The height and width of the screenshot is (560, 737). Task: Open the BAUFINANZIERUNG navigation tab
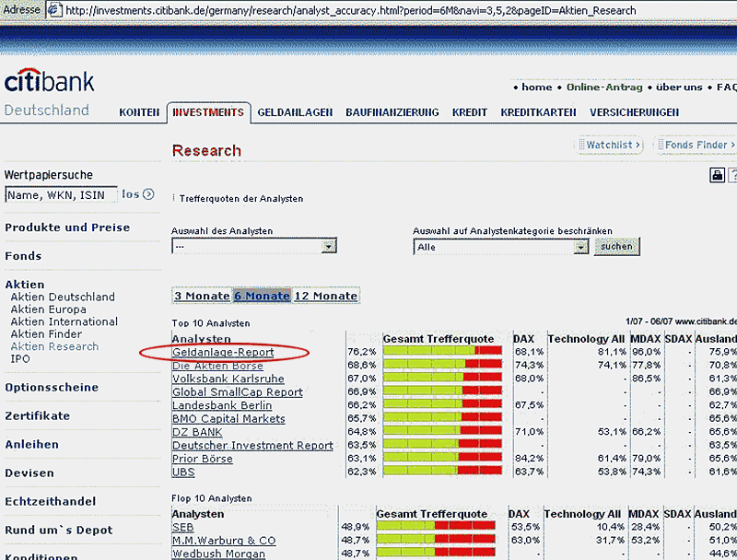(x=392, y=112)
